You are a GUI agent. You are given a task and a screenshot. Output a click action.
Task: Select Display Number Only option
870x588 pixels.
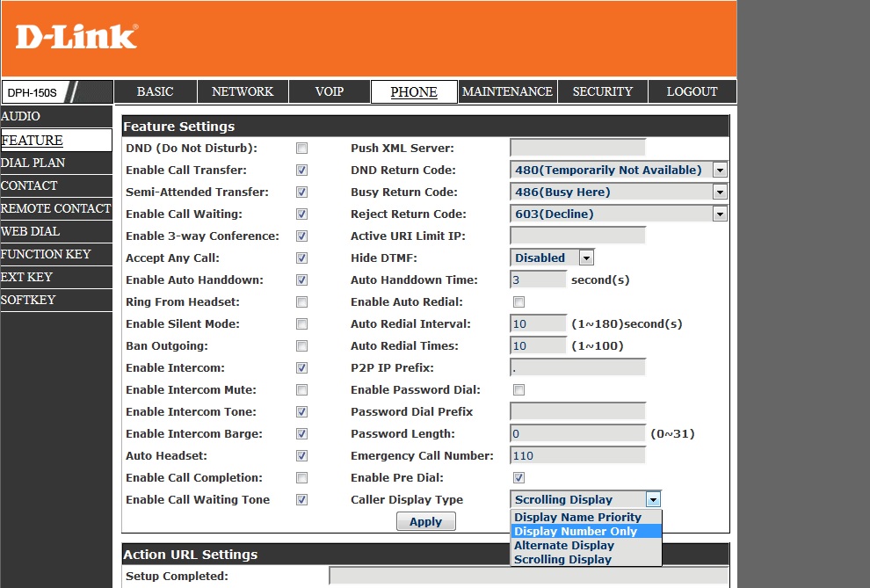point(576,532)
